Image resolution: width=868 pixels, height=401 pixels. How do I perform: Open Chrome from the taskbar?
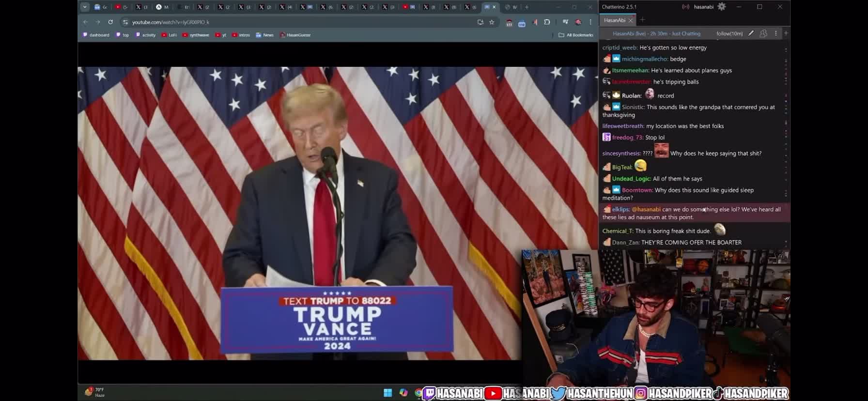coord(418,393)
